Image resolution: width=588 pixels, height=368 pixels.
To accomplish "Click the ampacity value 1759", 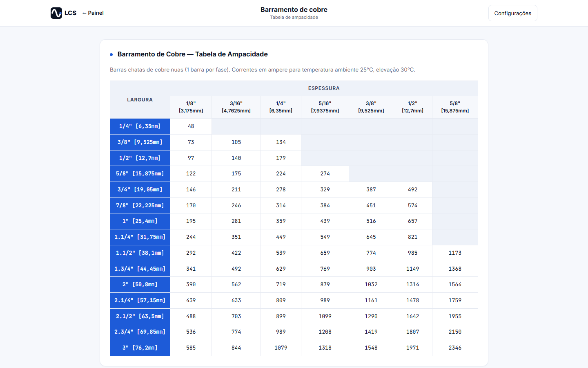I will point(455,301).
